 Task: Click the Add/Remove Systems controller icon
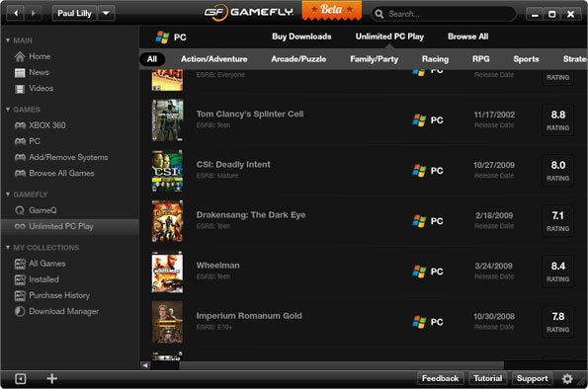[20, 157]
